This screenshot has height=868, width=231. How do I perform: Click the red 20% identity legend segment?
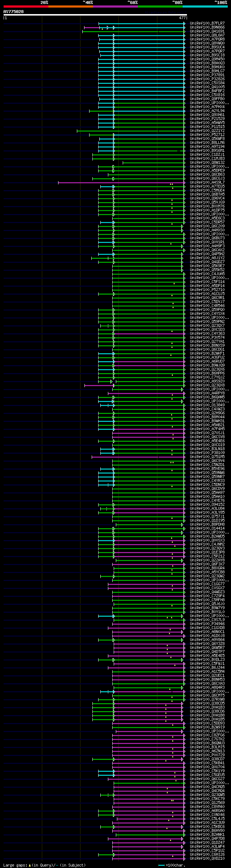click(26, 7)
